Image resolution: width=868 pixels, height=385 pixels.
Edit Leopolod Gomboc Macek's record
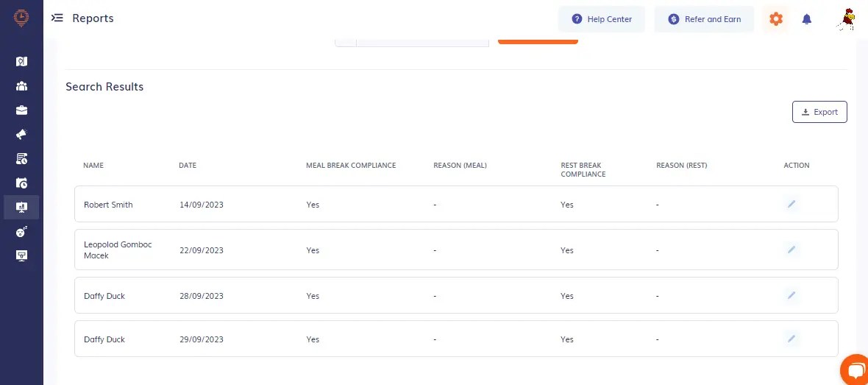(x=791, y=250)
